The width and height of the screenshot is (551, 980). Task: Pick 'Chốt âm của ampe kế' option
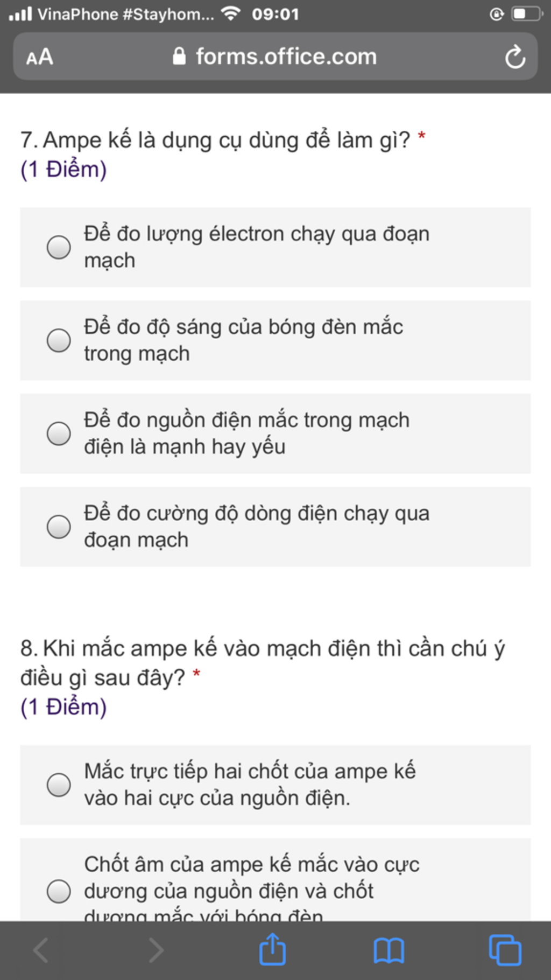(x=275, y=879)
